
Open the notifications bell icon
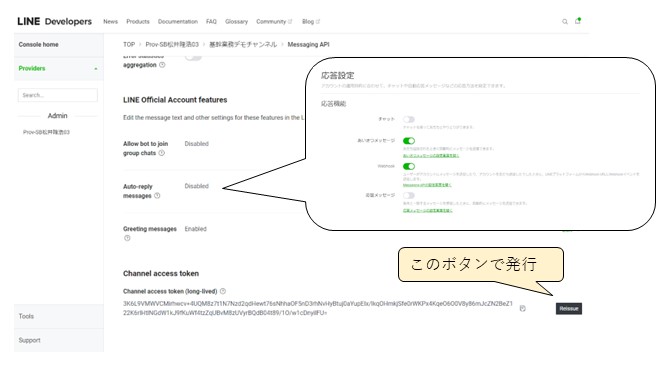(578, 21)
